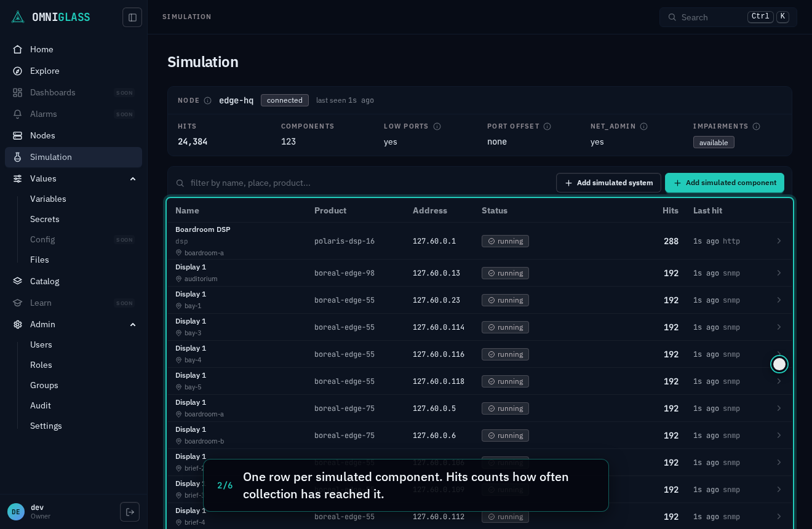Viewport: 812px width, 529px height.
Task: Open Catalog from the sidebar
Action: (73, 281)
